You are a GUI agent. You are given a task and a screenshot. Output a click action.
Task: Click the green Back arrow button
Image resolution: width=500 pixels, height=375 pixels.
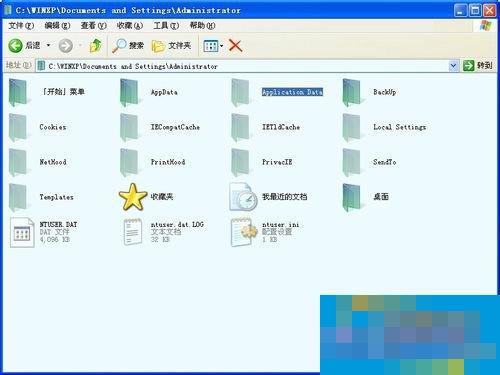[x=15, y=46]
